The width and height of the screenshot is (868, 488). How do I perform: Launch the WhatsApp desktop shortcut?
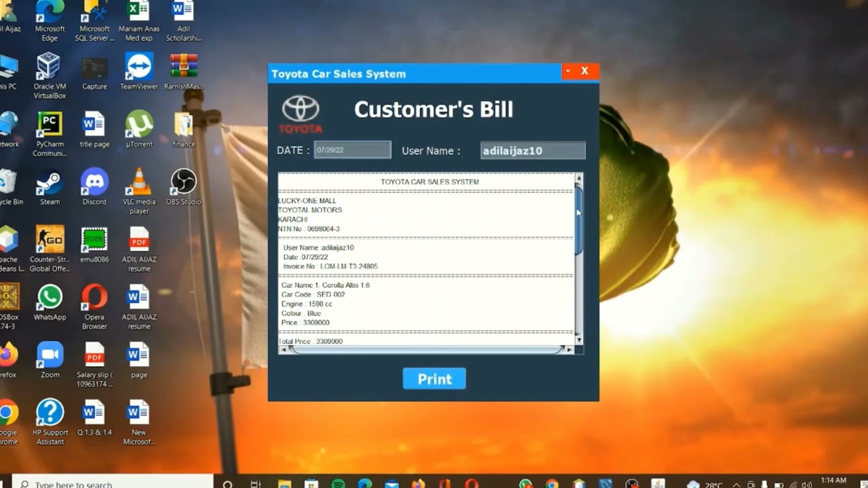tap(50, 303)
